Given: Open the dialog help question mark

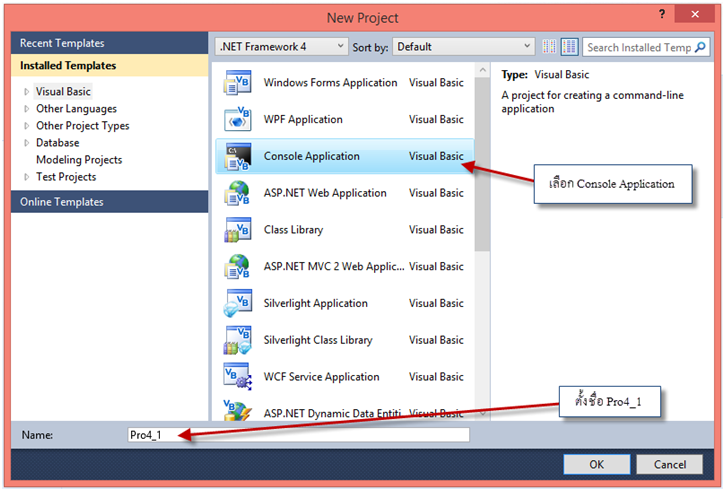Looking at the screenshot, I should (662, 14).
